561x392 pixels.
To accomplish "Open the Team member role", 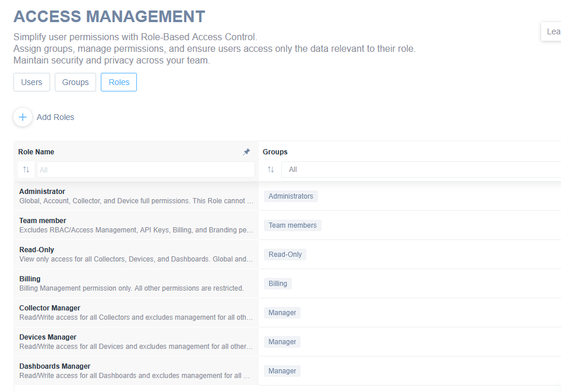I will (x=43, y=221).
